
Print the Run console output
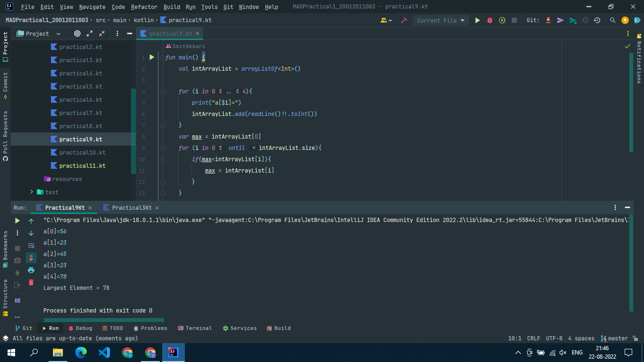pyautogui.click(x=31, y=270)
